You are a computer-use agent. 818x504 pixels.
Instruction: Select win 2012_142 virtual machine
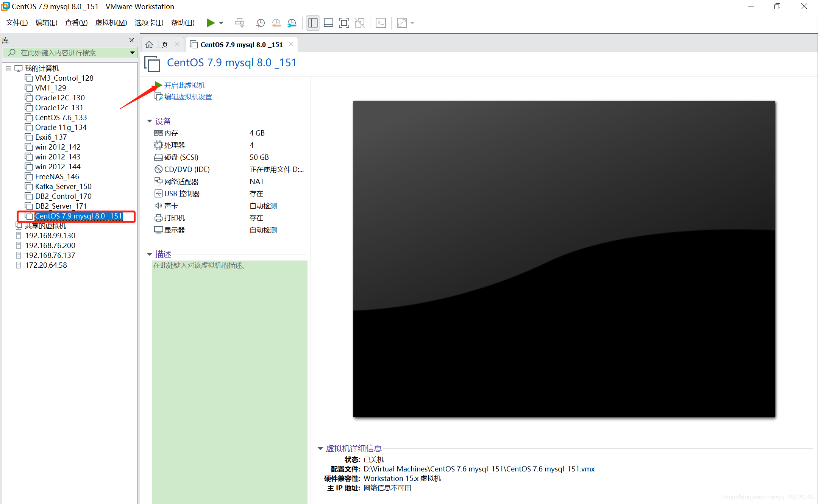(x=58, y=147)
